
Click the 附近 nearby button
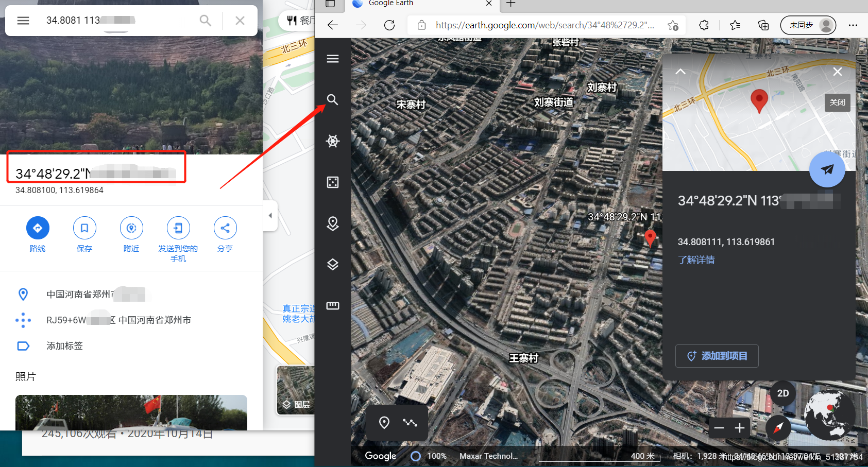pos(131,235)
